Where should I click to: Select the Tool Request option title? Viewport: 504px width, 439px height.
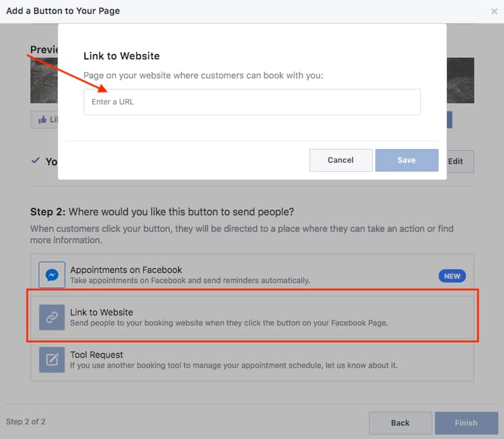click(x=96, y=355)
